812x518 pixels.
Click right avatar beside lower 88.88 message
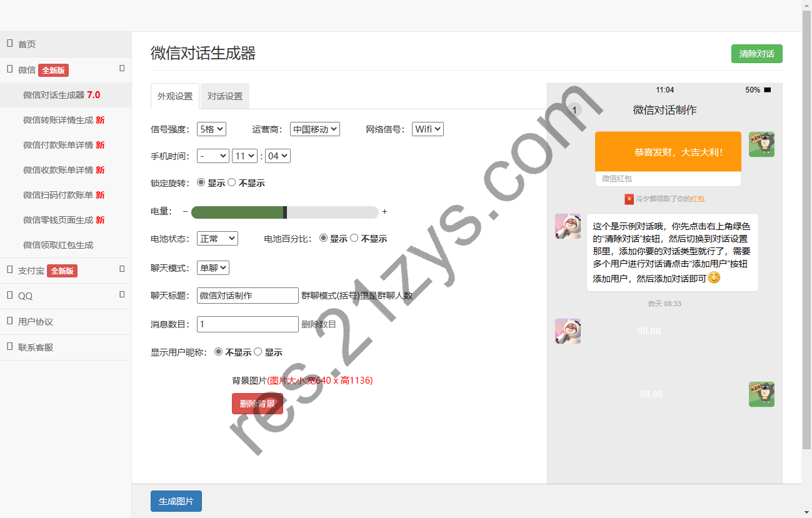761,394
